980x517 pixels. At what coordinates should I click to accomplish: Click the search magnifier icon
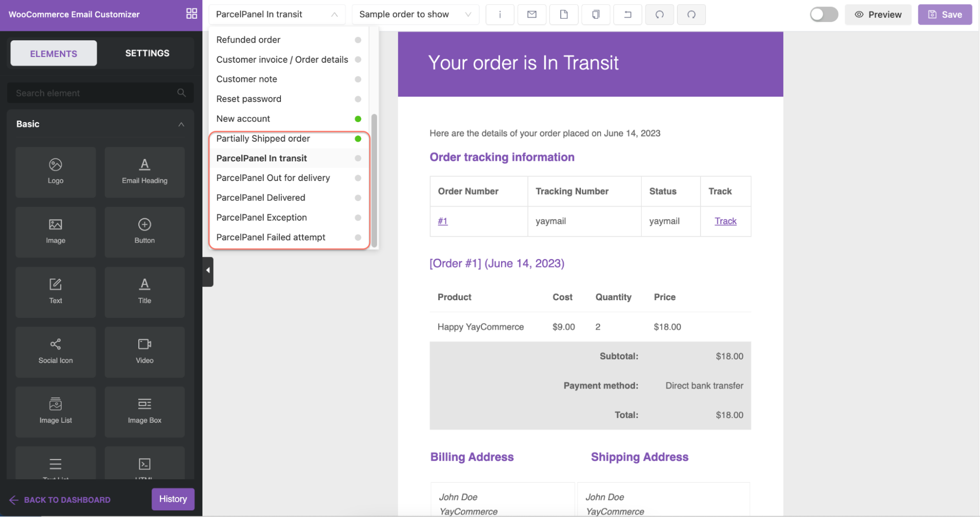(181, 93)
